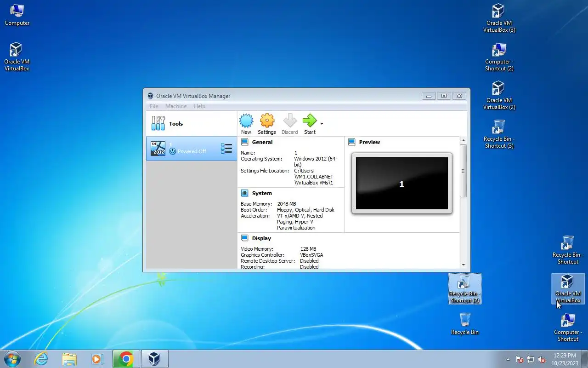Show hidden system tray icons arrow
Viewport: 588px width, 368px height.
[x=508, y=359]
